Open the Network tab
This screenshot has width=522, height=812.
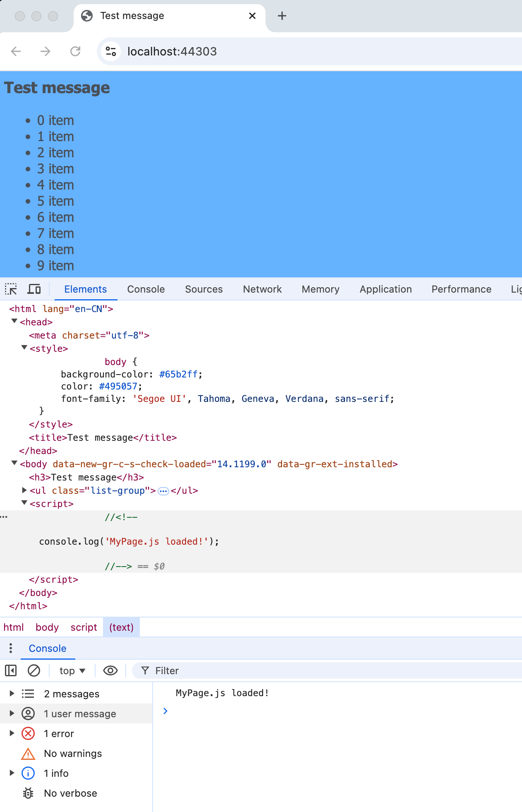pyautogui.click(x=262, y=289)
